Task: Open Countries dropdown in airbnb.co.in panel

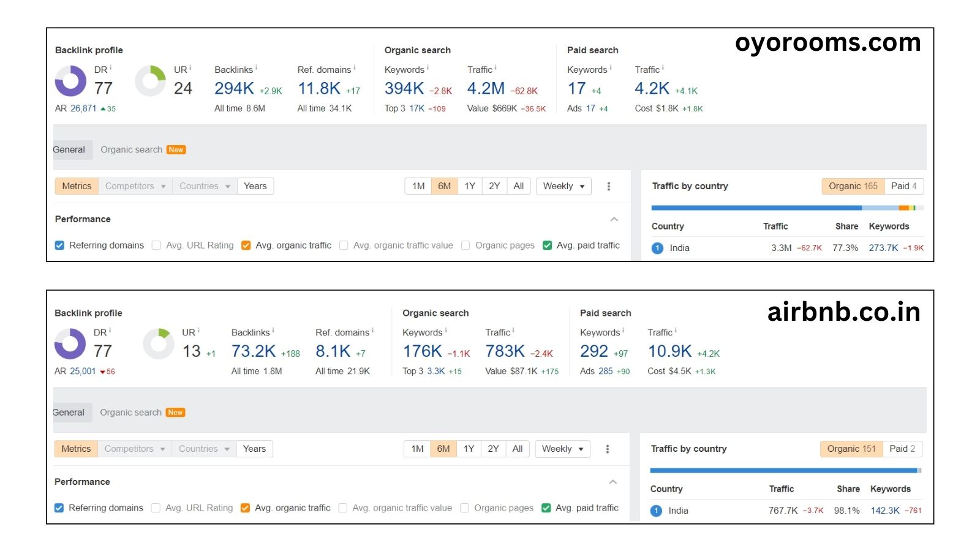Action: [x=204, y=449]
